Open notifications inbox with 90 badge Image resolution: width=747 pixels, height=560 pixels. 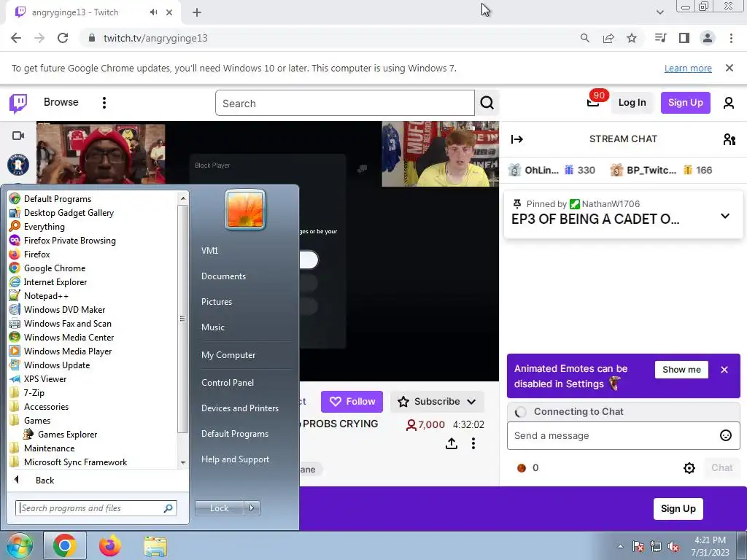pyautogui.click(x=593, y=102)
